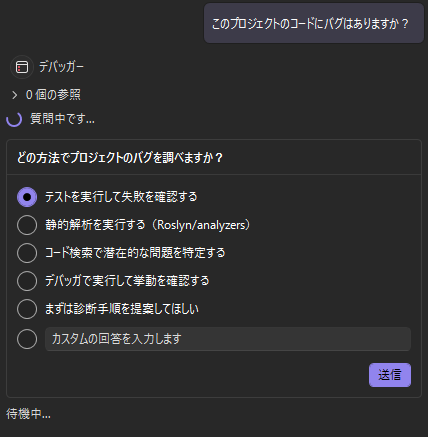This screenshot has height=437, width=428.
Task: Click the 待機中 status text
Action: (x=28, y=414)
